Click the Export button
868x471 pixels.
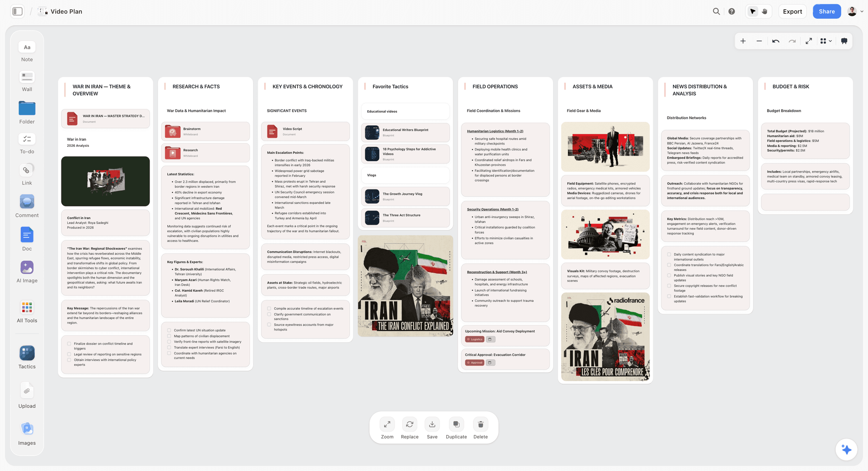tap(792, 11)
